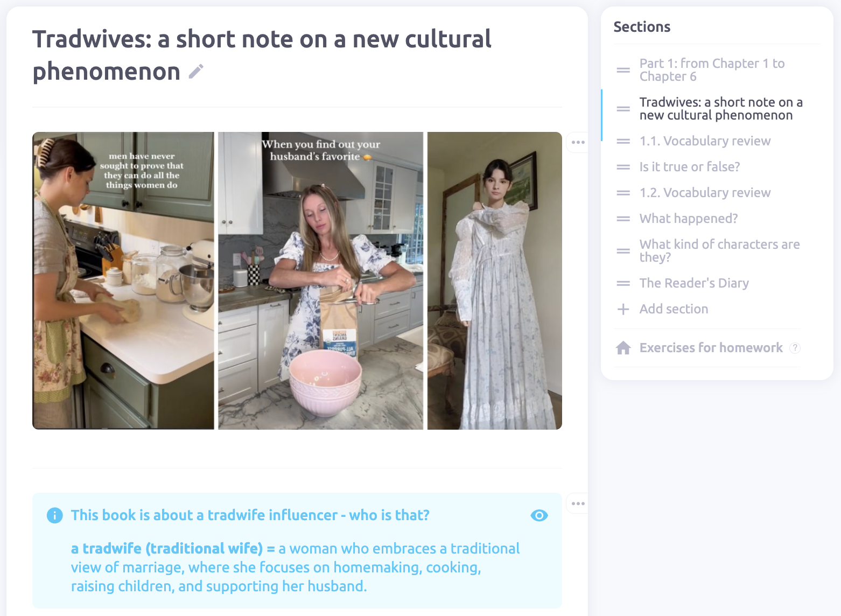Toggle the eye icon on the tradwife note

coord(539,515)
